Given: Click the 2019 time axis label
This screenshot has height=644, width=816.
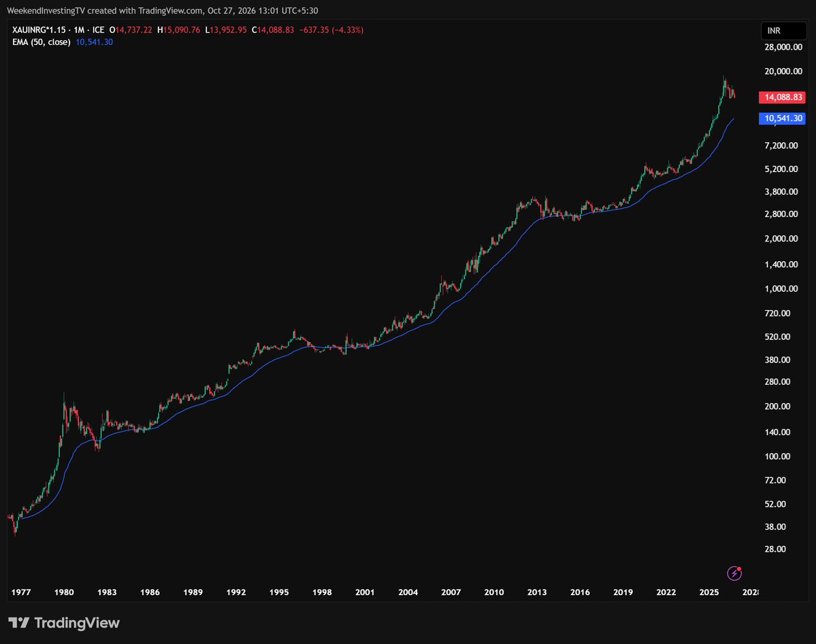Looking at the screenshot, I should (x=623, y=592).
